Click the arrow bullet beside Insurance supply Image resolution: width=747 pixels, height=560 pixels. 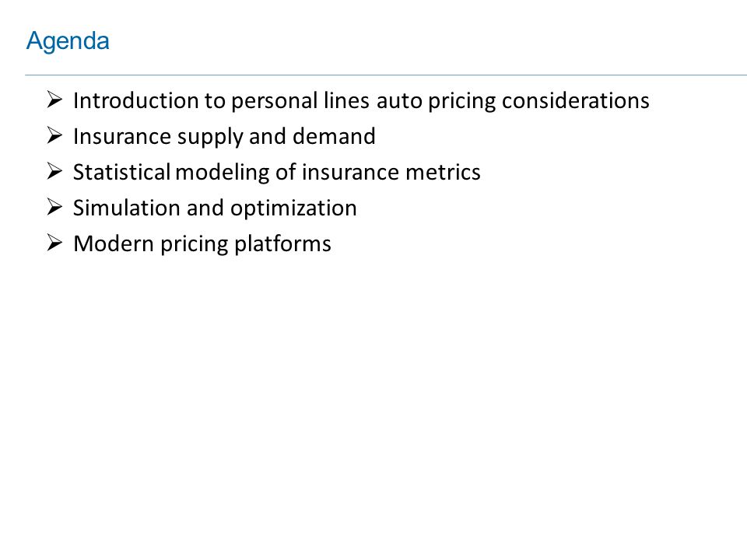[54, 135]
